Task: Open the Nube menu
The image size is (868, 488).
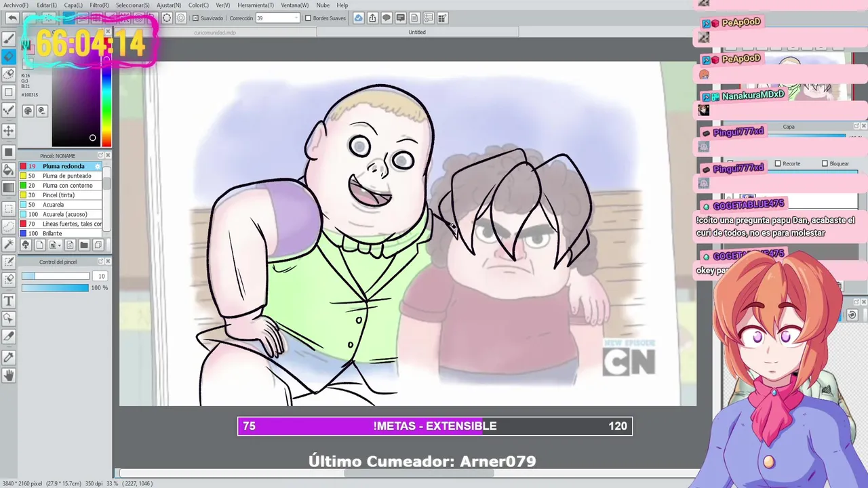Action: click(323, 5)
